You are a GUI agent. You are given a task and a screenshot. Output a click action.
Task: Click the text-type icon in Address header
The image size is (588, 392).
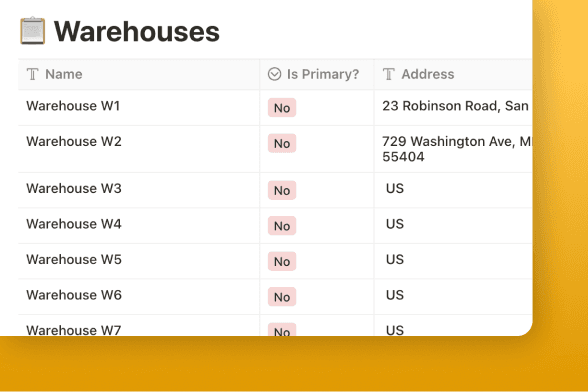[x=389, y=74]
